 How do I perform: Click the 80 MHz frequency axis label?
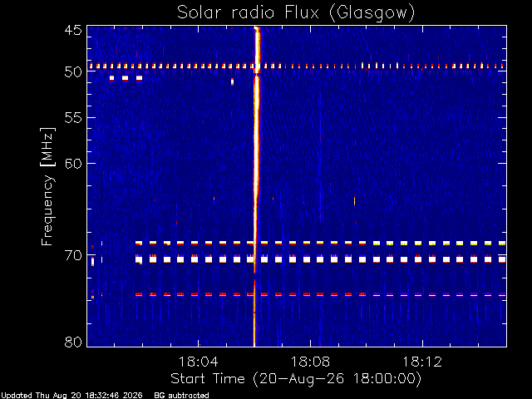pos(73,342)
